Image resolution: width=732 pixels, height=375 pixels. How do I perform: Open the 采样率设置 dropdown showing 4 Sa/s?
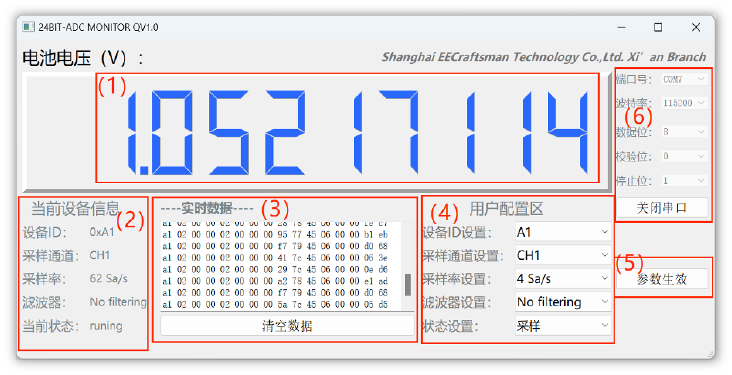563,279
